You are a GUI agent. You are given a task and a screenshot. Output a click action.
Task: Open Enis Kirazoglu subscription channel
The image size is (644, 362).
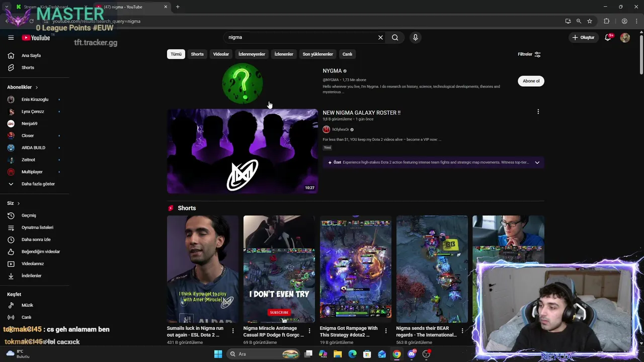pyautogui.click(x=34, y=100)
